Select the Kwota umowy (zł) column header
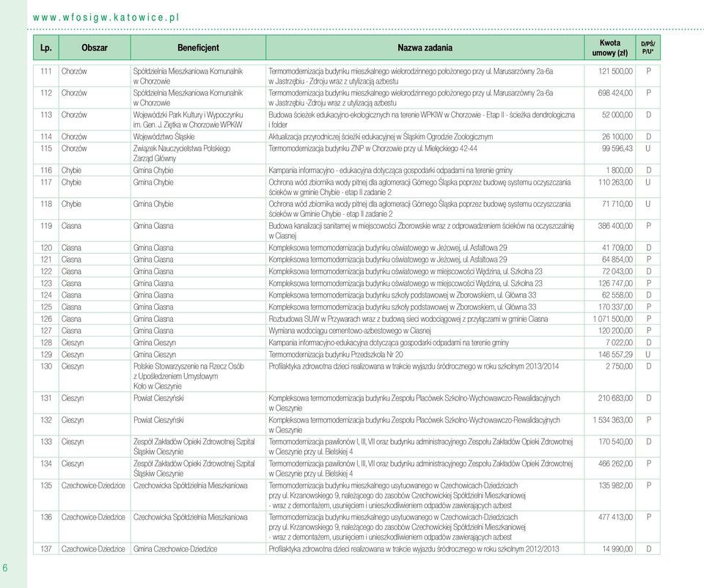Screen dimensions: 704x588 coord(609,48)
